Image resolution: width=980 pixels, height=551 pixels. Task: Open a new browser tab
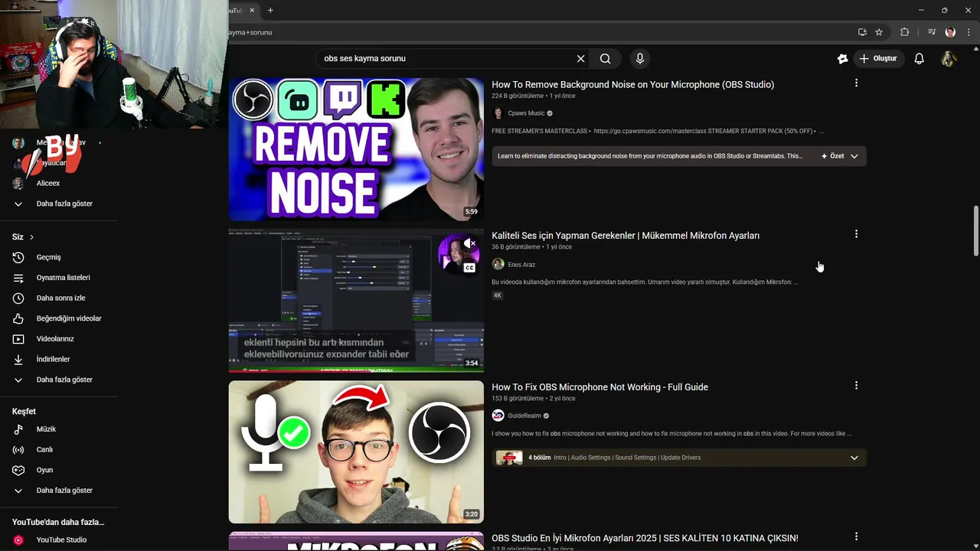pos(270,10)
